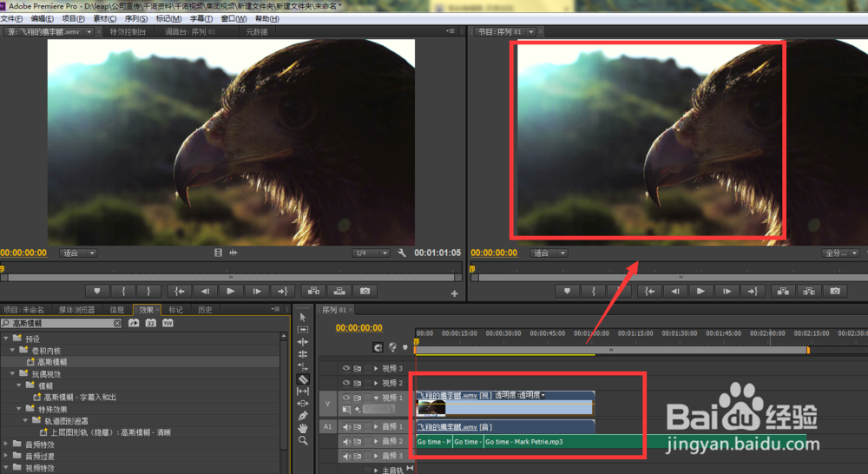Click the Selection arrow tool

point(303,317)
